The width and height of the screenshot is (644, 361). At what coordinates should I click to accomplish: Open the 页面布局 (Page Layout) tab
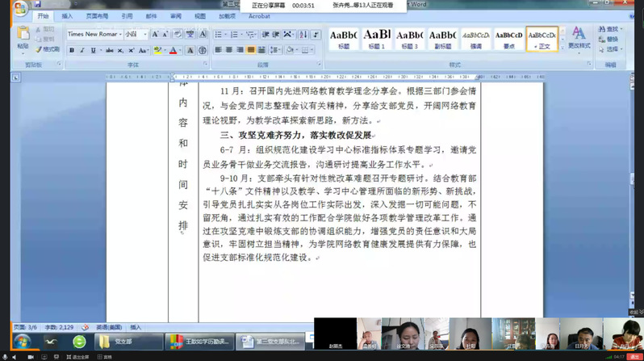[97, 15]
